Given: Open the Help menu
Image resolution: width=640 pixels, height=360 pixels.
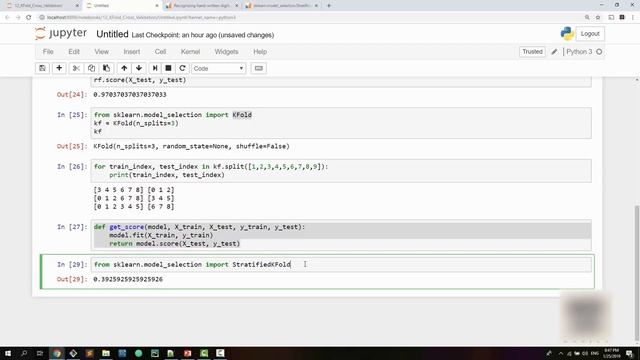Looking at the screenshot, I should pos(260,52).
